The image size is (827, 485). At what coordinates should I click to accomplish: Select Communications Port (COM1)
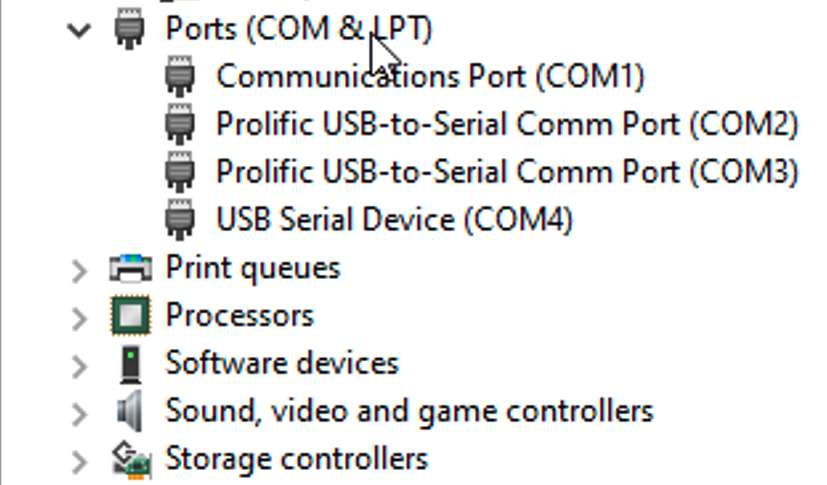click(430, 76)
